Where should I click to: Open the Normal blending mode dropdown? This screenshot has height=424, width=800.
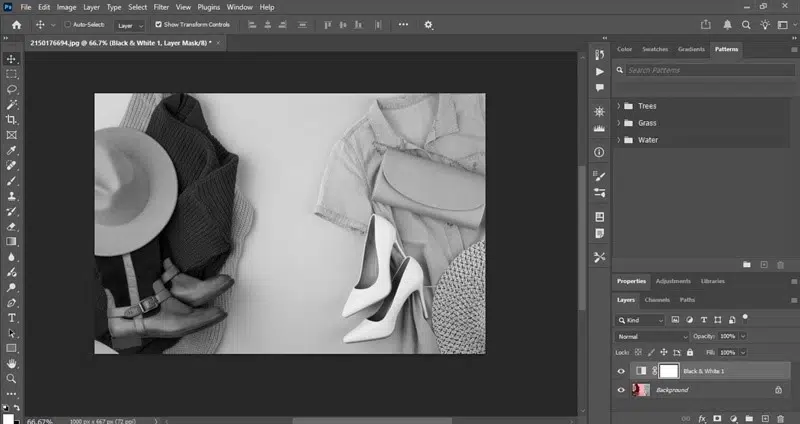652,336
